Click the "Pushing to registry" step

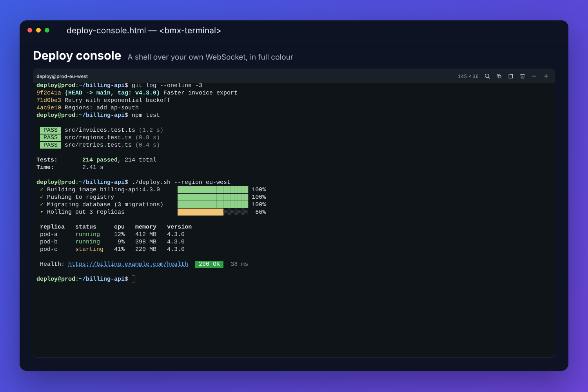[80, 197]
